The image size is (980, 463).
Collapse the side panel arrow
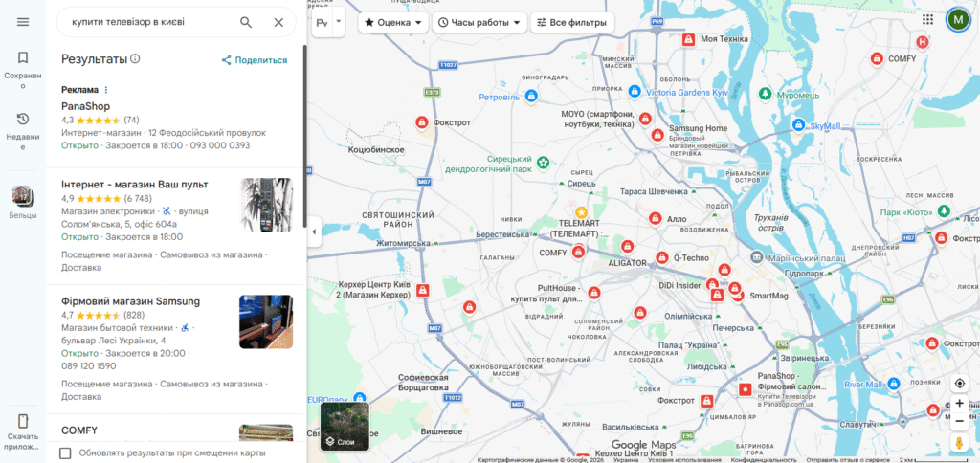314,231
